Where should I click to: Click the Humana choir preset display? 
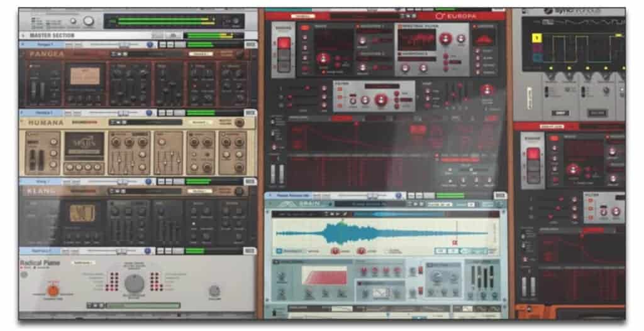tap(84, 146)
